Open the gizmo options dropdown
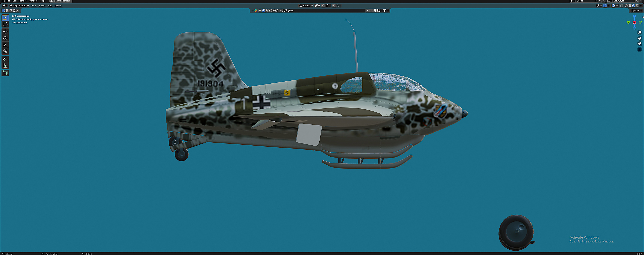The width and height of the screenshot is (644, 255). point(608,5)
